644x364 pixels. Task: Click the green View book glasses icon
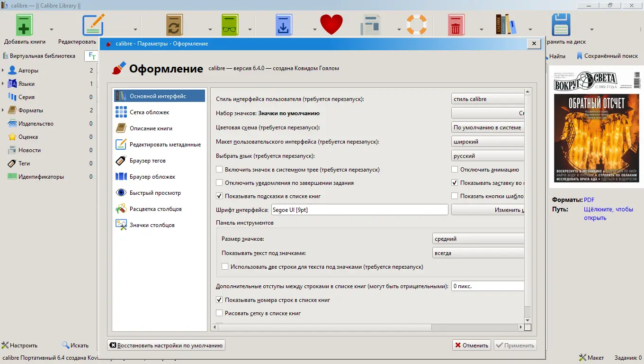click(x=230, y=25)
